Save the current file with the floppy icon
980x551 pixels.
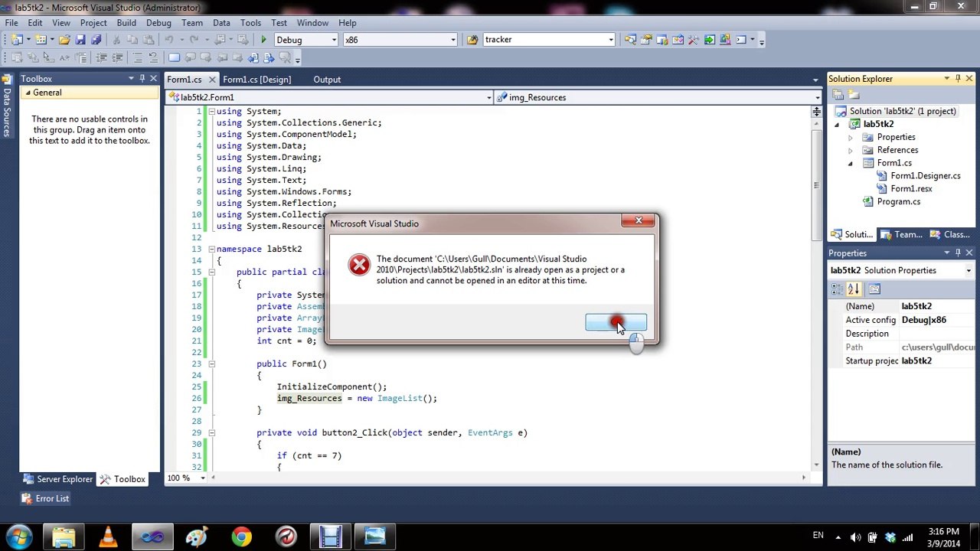pos(80,40)
